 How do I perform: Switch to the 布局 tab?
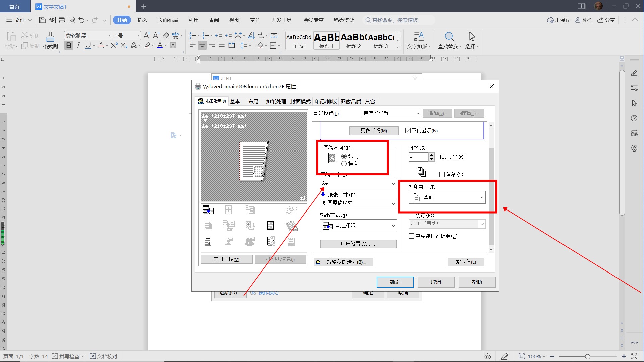point(253,101)
